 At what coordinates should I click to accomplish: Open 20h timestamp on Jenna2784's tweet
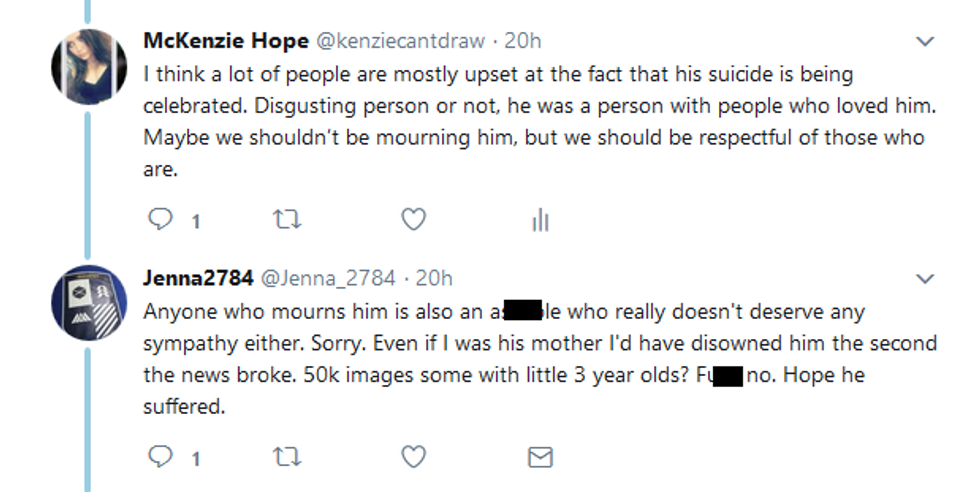[x=433, y=277]
